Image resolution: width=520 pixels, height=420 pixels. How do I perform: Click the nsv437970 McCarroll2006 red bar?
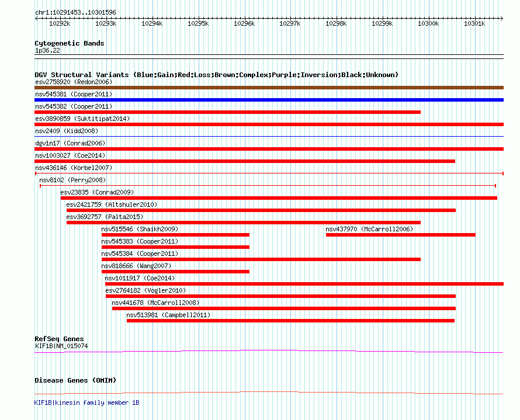[x=401, y=235]
